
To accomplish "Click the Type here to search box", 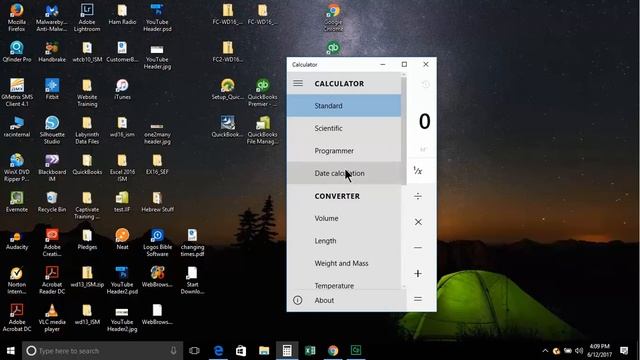I will (102, 351).
